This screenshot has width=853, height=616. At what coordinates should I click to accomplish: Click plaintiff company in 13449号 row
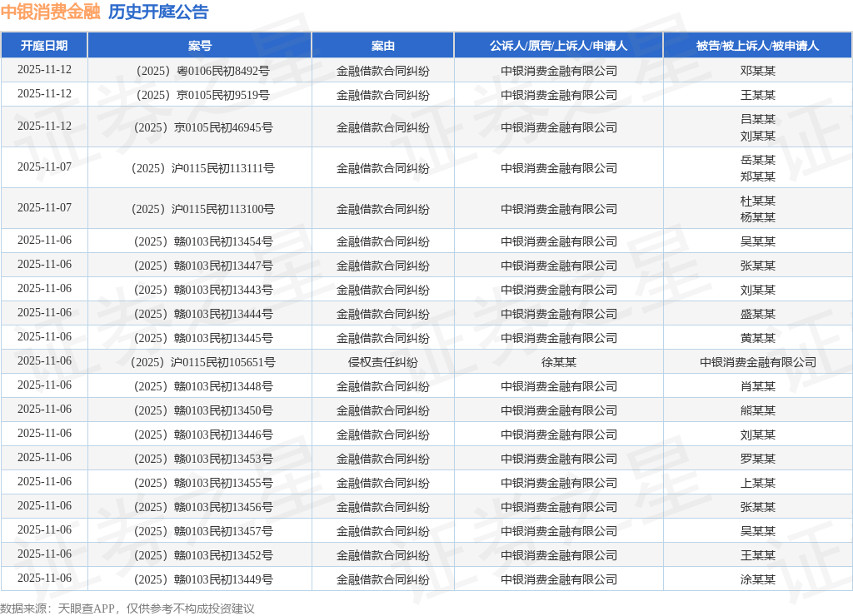pos(559,579)
